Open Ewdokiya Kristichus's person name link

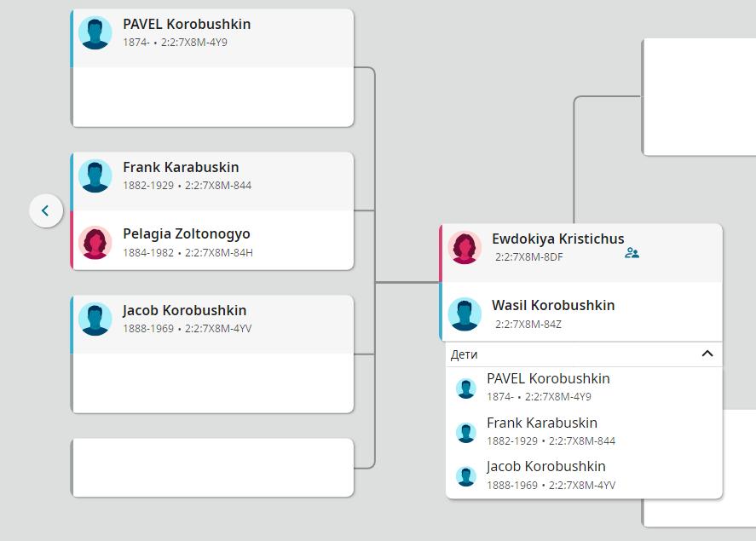[x=557, y=239]
